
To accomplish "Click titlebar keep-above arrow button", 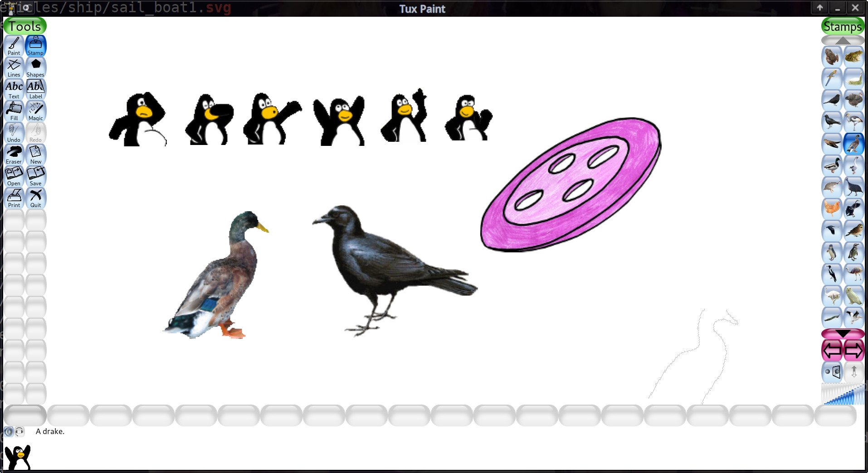I will [x=820, y=8].
